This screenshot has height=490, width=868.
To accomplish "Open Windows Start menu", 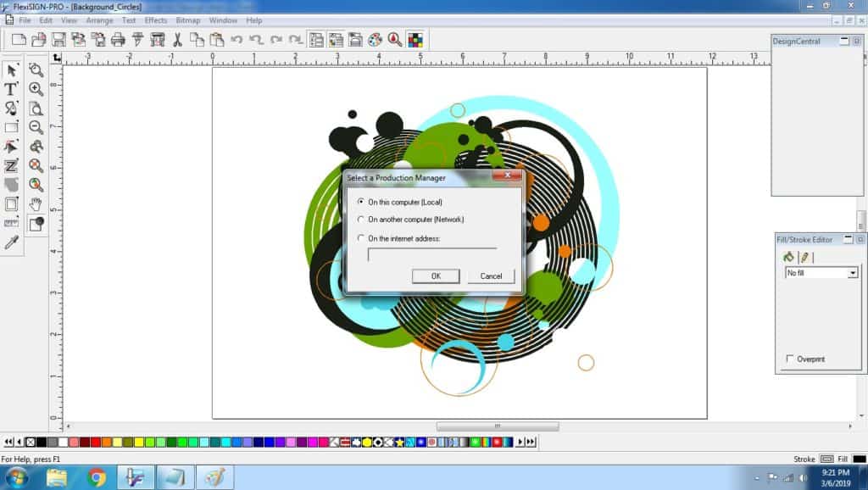I will point(15,477).
